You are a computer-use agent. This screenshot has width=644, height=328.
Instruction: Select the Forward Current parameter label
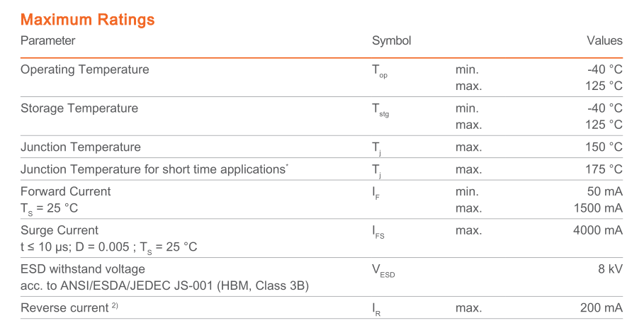point(65,191)
